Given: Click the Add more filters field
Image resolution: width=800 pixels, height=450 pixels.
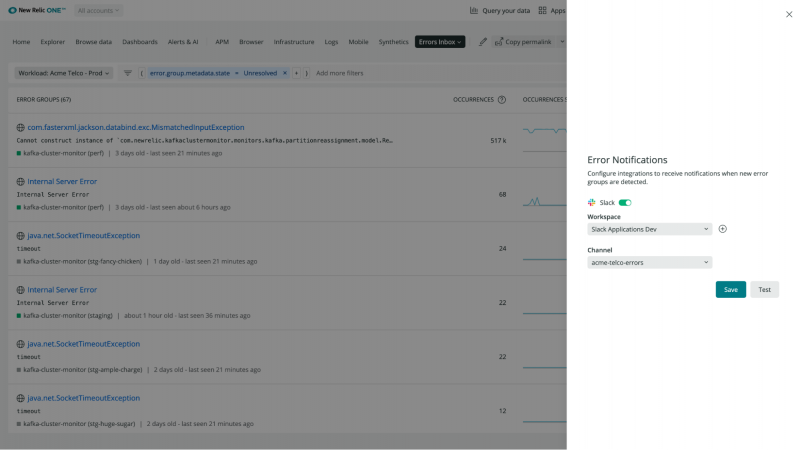Looking at the screenshot, I should coord(339,73).
